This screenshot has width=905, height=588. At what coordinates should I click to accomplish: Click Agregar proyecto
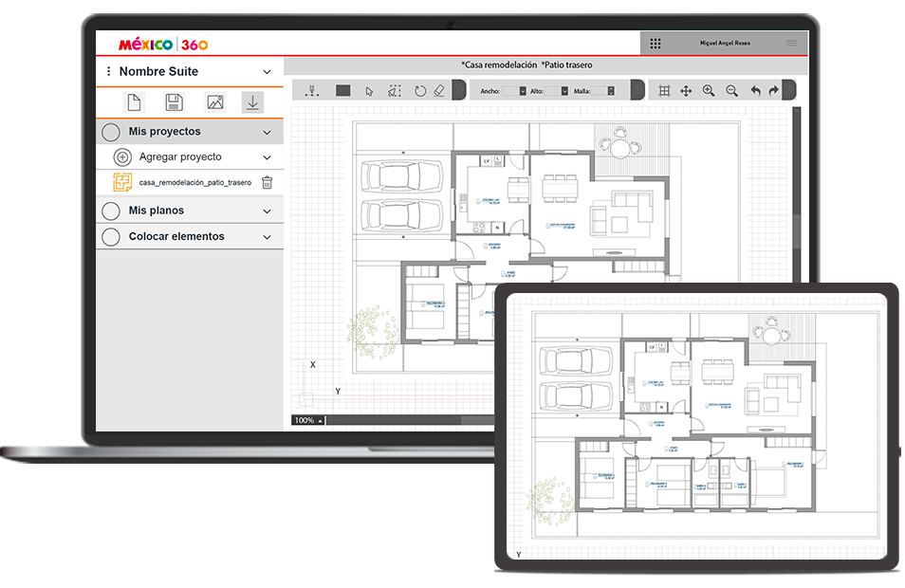179,157
